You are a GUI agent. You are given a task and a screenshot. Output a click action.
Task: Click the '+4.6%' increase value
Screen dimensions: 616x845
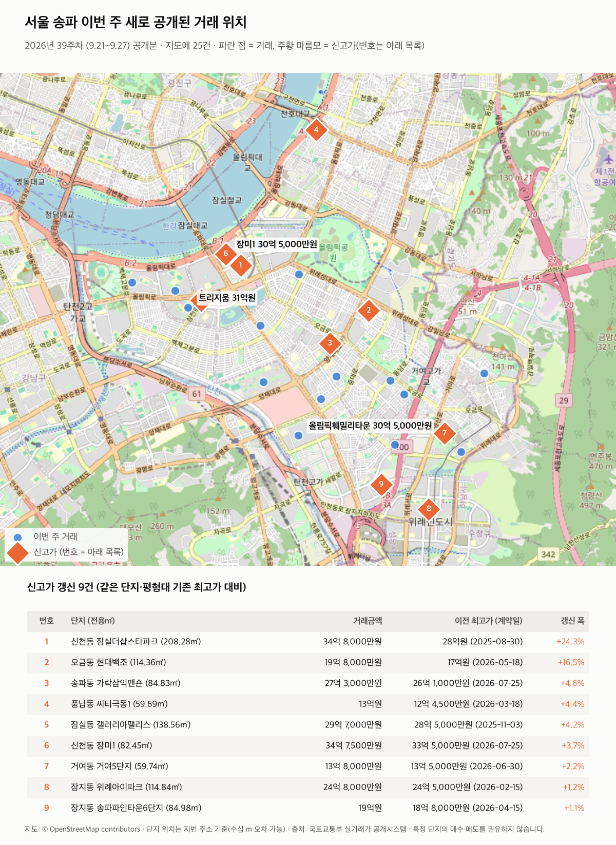pyautogui.click(x=572, y=683)
